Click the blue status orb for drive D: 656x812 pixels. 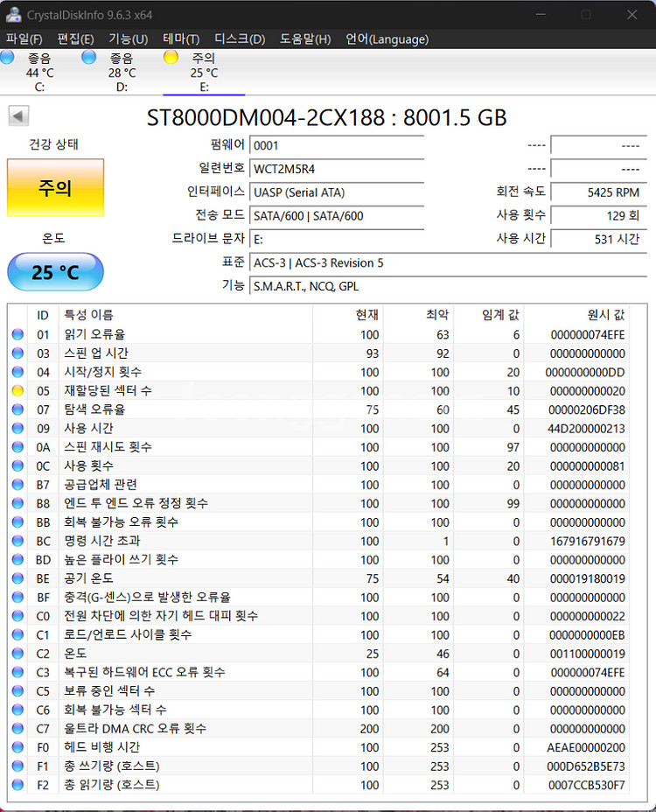coord(88,58)
